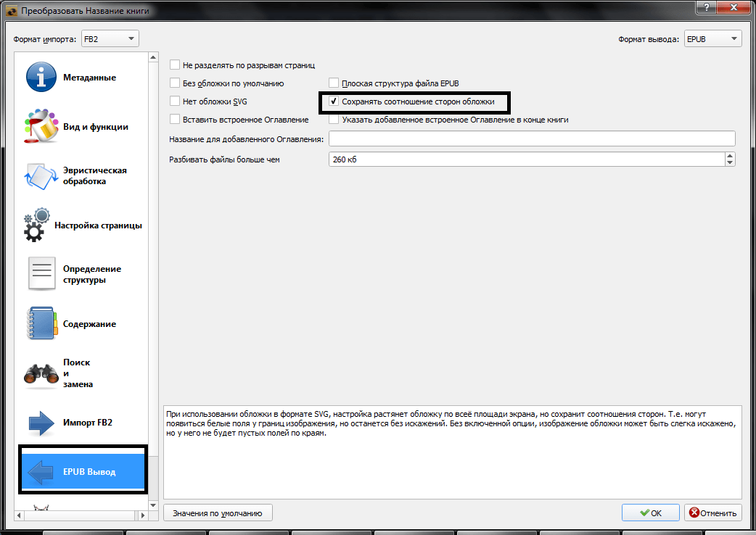756x535 pixels.
Task: Click the OK button
Action: click(650, 513)
